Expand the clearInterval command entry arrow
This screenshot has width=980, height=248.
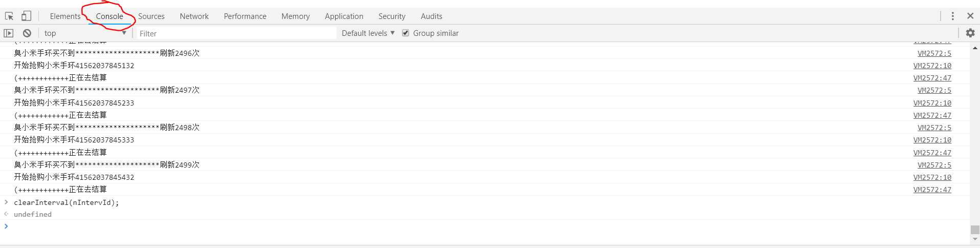coord(6,202)
